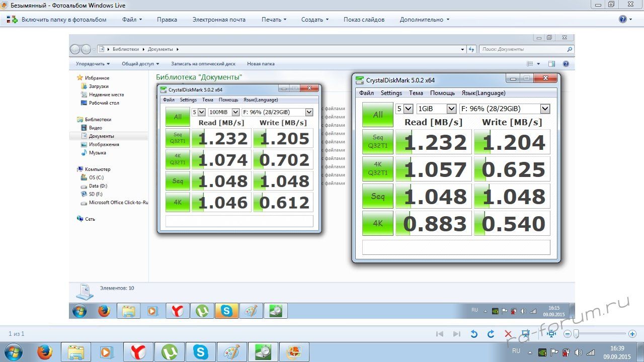Open 'Settings' menu in 1GiB CrystalDiskMark window
The width and height of the screenshot is (644, 362).
(x=391, y=93)
